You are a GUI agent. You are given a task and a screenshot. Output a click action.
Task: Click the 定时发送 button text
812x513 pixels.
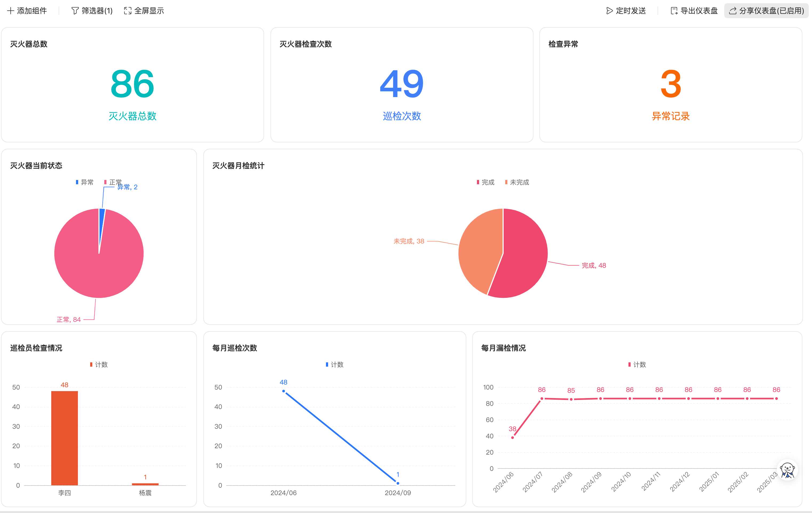pos(631,11)
